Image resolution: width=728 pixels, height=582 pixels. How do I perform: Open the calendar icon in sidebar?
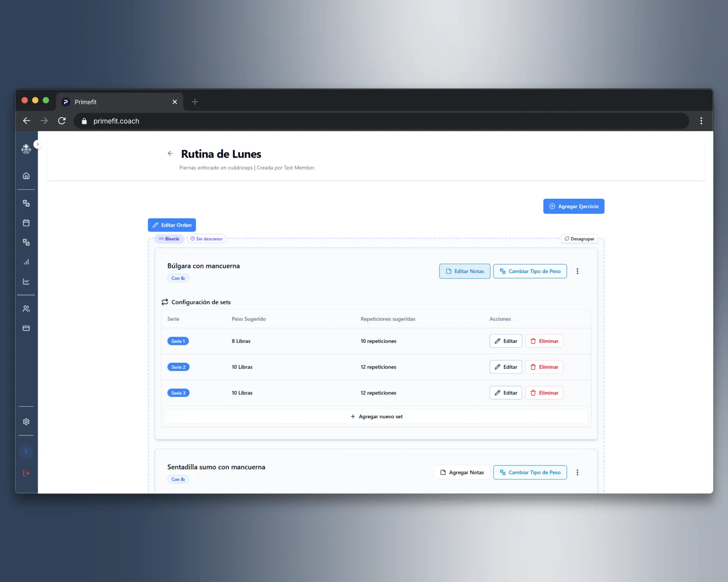tap(26, 223)
